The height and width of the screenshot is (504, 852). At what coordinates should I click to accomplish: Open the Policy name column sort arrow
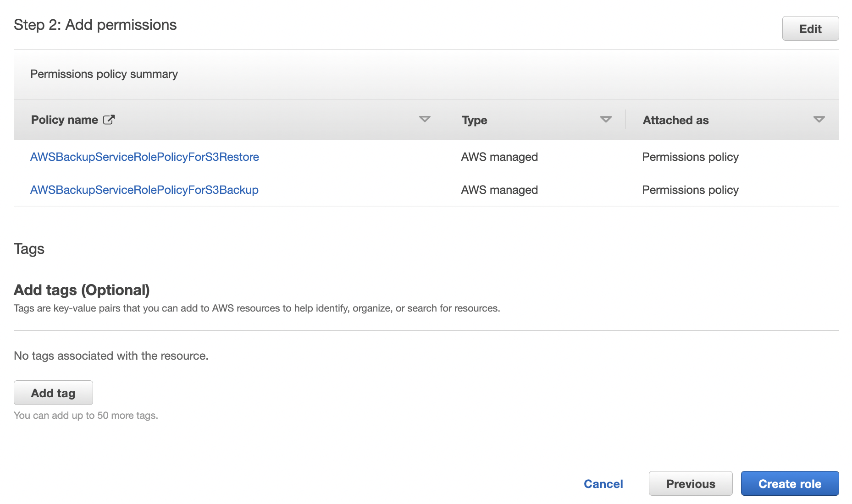pyautogui.click(x=425, y=120)
